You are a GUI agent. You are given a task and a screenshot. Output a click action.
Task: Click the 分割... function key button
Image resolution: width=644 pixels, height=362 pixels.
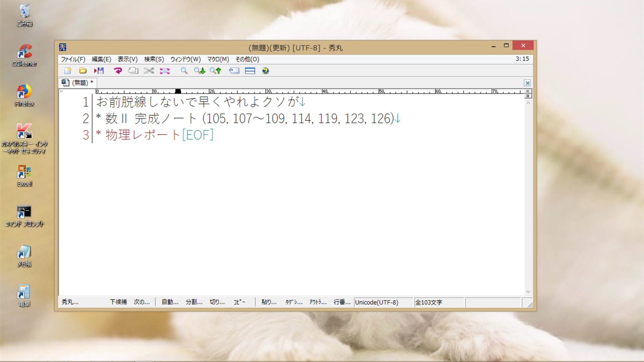[194, 302]
